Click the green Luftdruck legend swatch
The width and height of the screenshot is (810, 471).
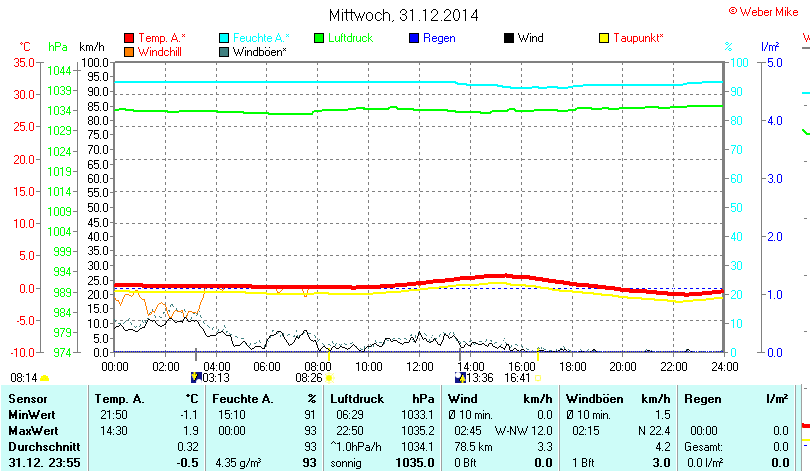(319, 38)
